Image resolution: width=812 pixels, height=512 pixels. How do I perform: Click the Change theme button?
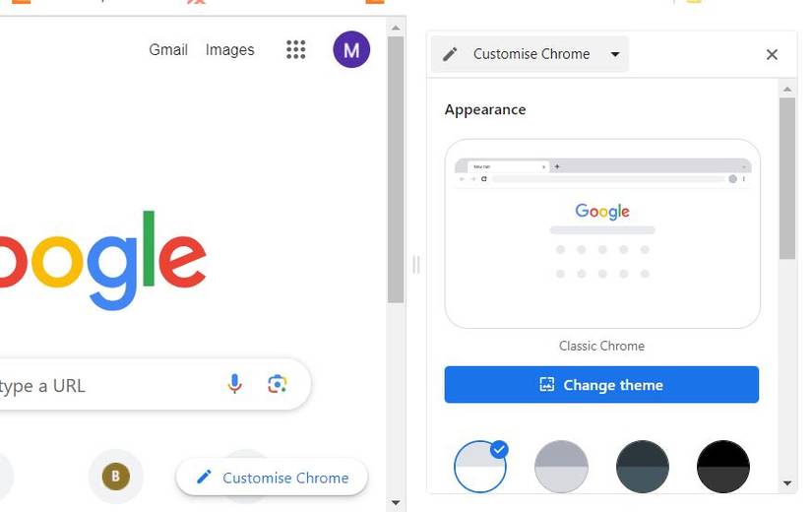tap(601, 385)
